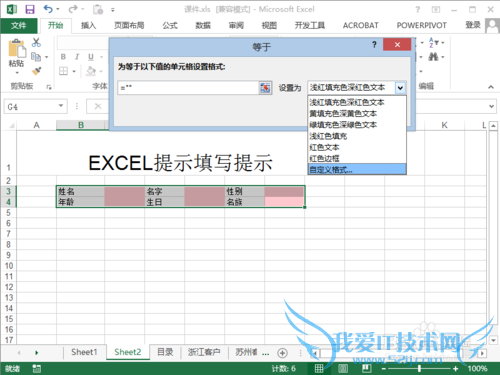Open the 目录 sheet tab
The width and height of the screenshot is (500, 375).
click(165, 352)
